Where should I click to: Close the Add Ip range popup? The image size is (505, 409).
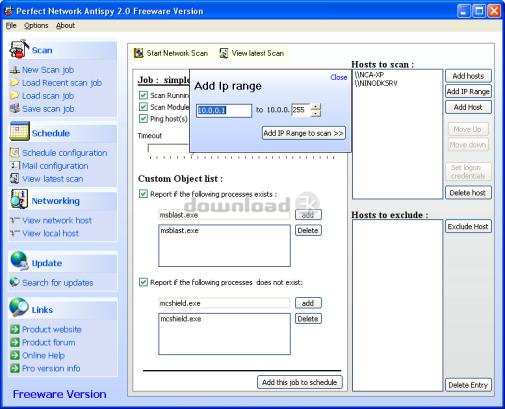pyautogui.click(x=339, y=77)
